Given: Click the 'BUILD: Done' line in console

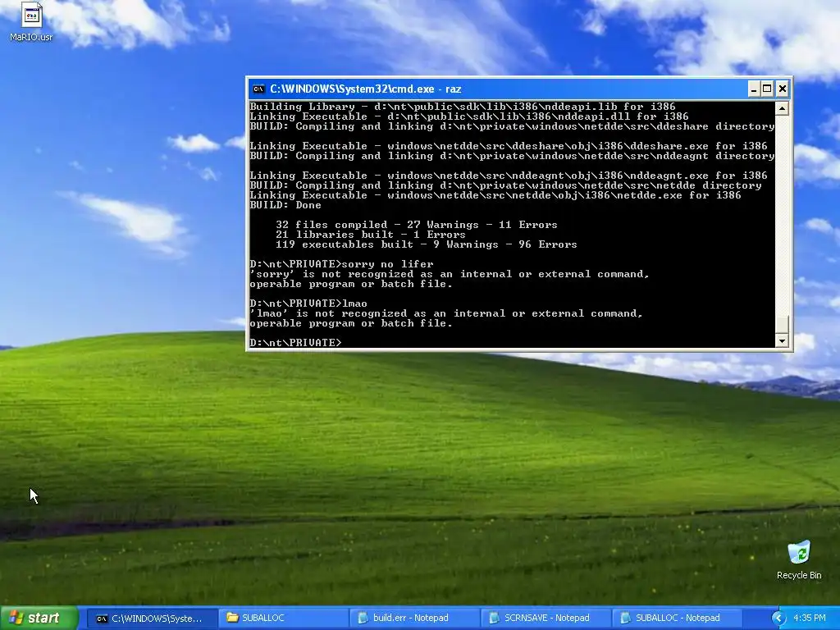Looking at the screenshot, I should pyautogui.click(x=285, y=205).
